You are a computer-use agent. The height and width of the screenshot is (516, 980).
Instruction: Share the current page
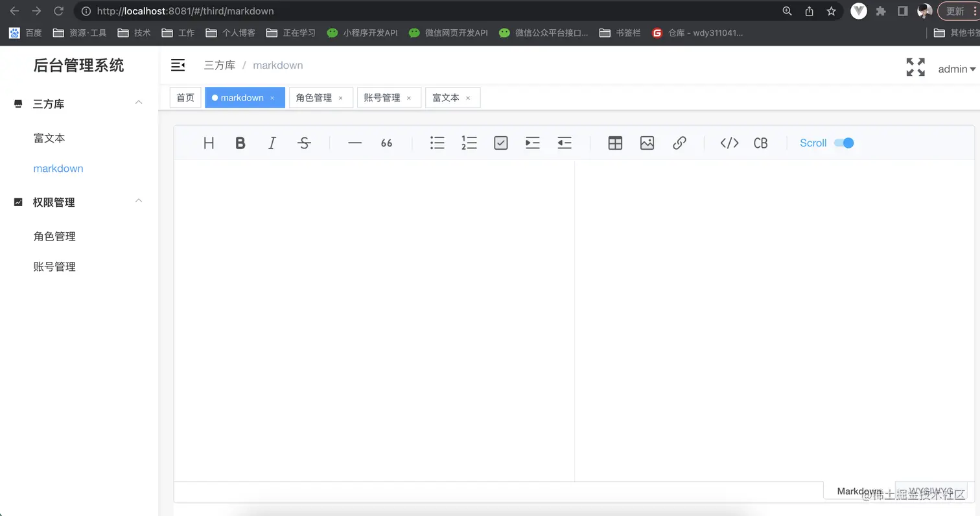click(809, 11)
